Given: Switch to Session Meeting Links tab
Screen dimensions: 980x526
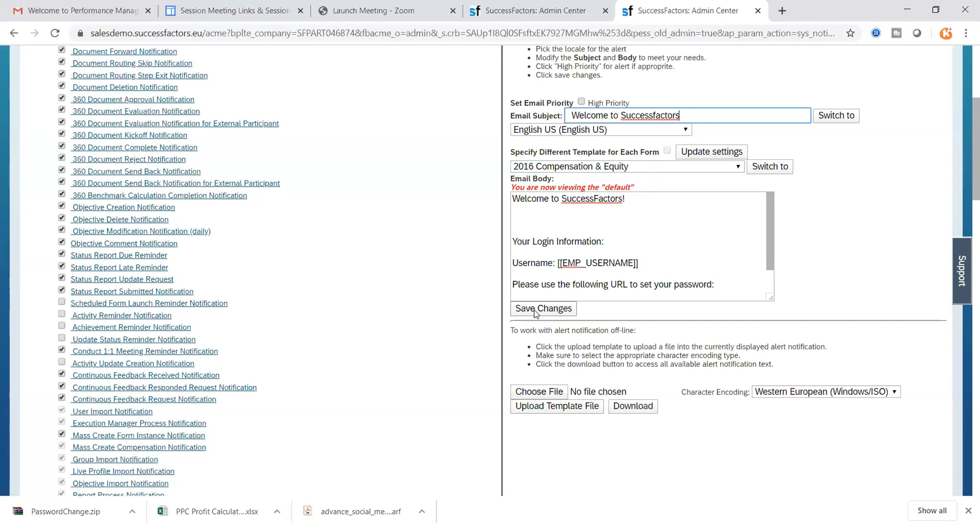Looking at the screenshot, I should click(x=235, y=11).
